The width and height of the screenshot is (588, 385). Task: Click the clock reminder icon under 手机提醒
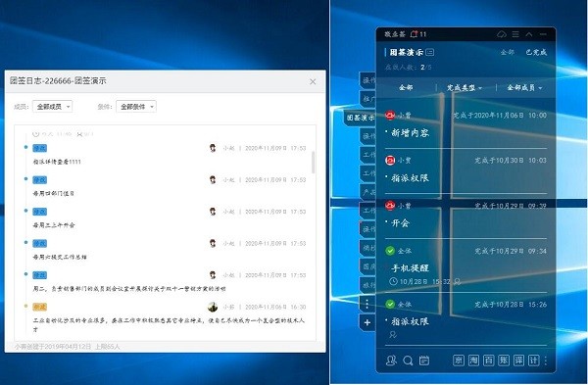393,281
